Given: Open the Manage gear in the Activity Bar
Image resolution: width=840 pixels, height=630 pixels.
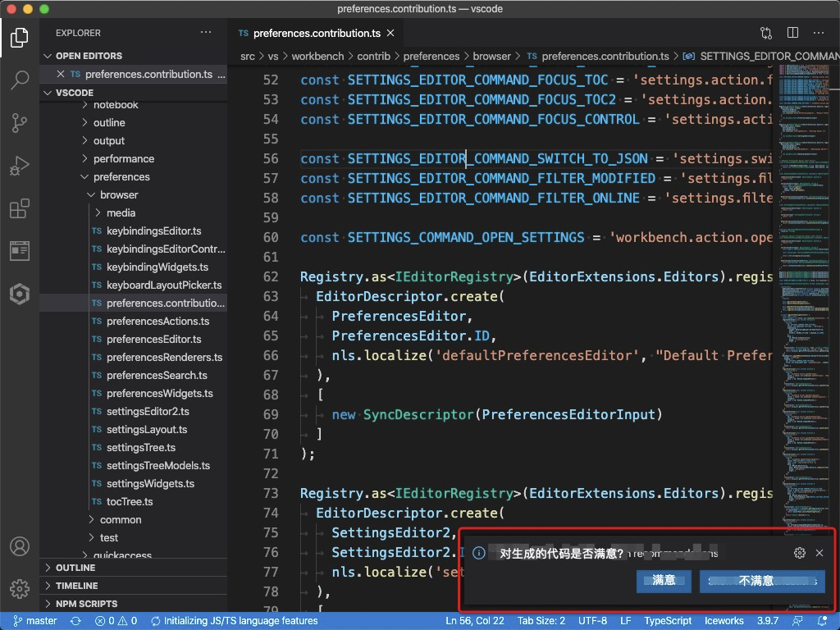Looking at the screenshot, I should 20,587.
